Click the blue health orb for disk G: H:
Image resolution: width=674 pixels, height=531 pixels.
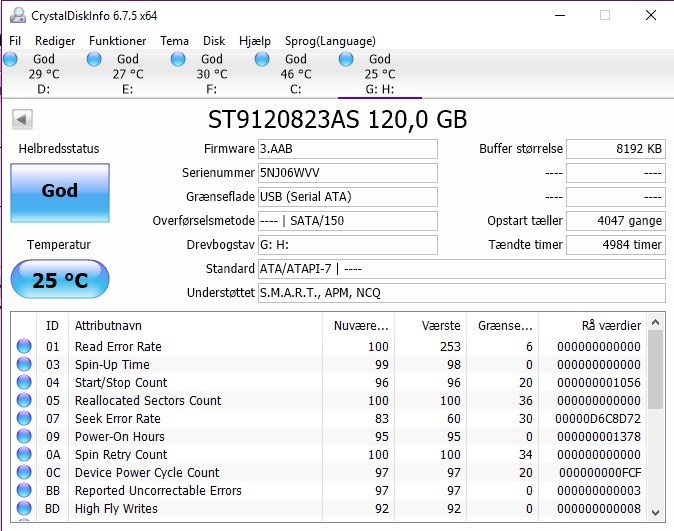click(346, 59)
